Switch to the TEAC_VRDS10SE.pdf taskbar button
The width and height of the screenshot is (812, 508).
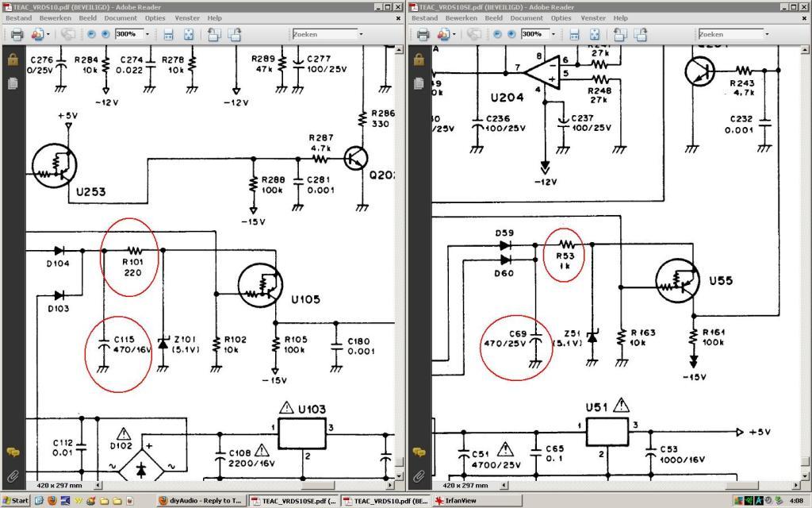click(x=293, y=501)
